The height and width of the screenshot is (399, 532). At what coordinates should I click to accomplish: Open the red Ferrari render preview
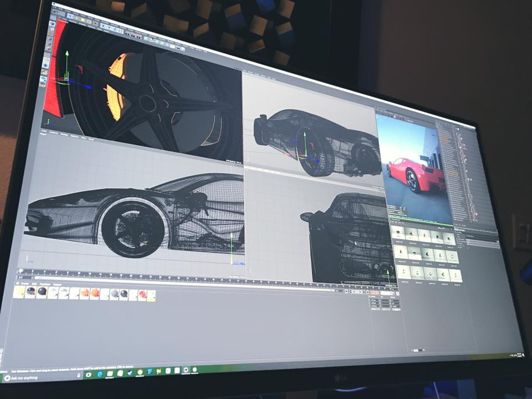pyautogui.click(x=416, y=170)
